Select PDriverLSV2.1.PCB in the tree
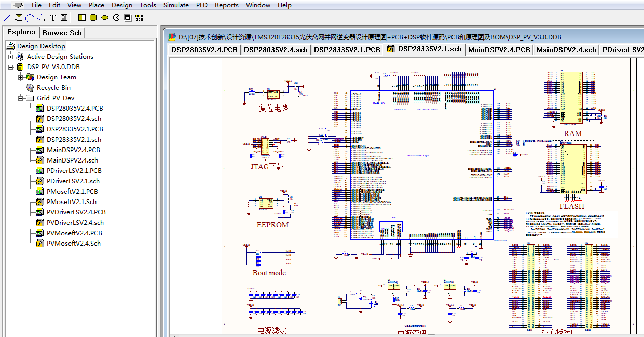This screenshot has width=644, height=337. (74, 170)
